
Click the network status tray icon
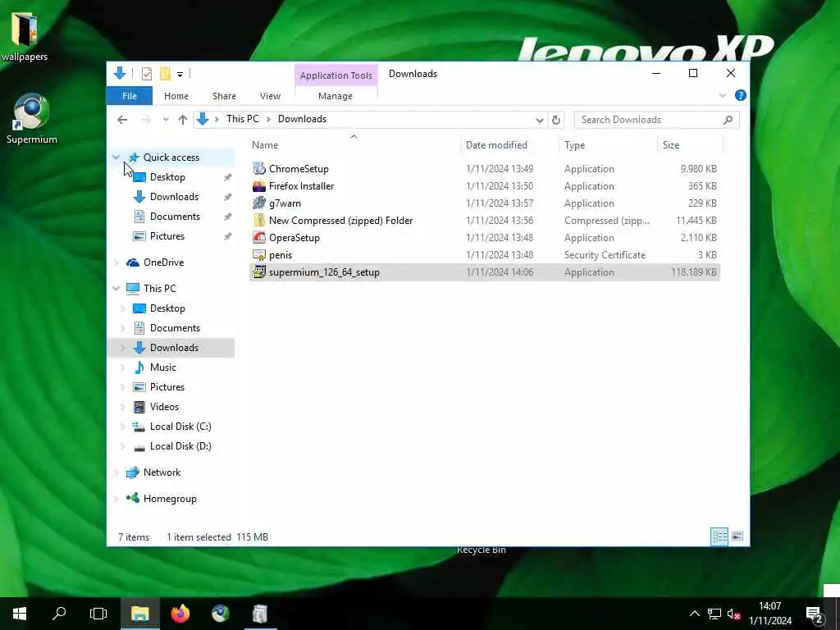714,614
